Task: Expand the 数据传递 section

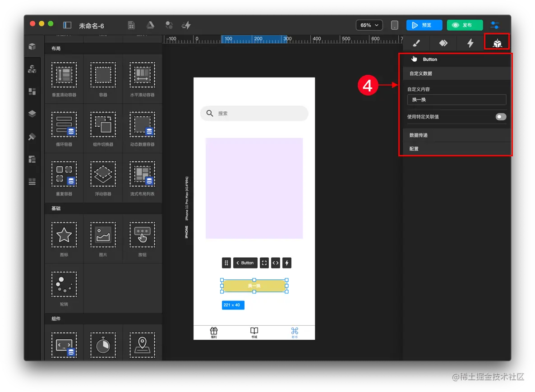Action: tap(457, 135)
